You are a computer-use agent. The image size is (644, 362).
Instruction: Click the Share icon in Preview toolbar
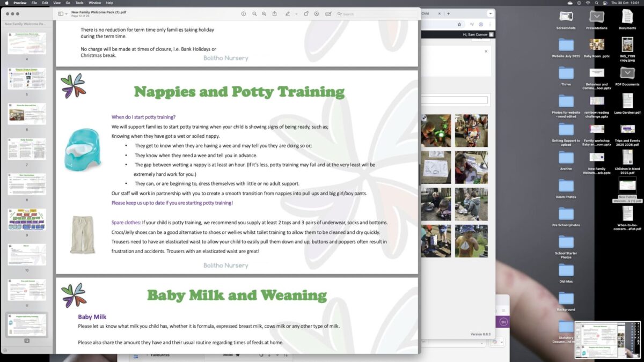(275, 14)
